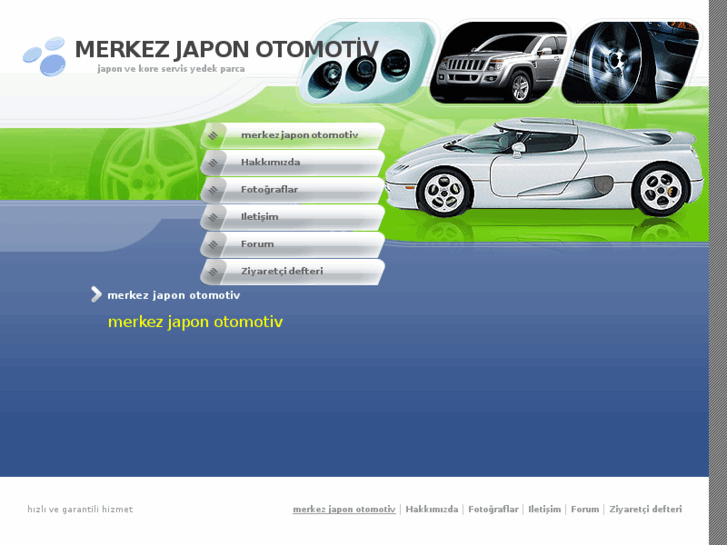Click the arrow icon beside Hakkımızda menu button
Image resolution: width=727 pixels, height=545 pixels.
point(213,163)
